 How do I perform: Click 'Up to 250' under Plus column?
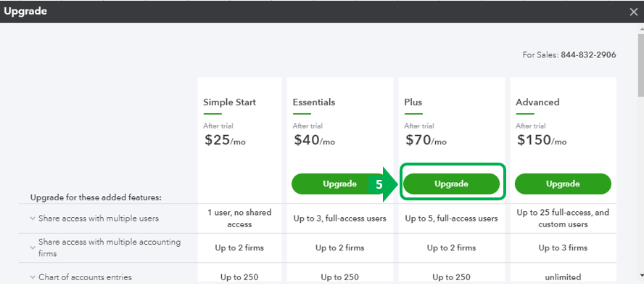(451, 277)
